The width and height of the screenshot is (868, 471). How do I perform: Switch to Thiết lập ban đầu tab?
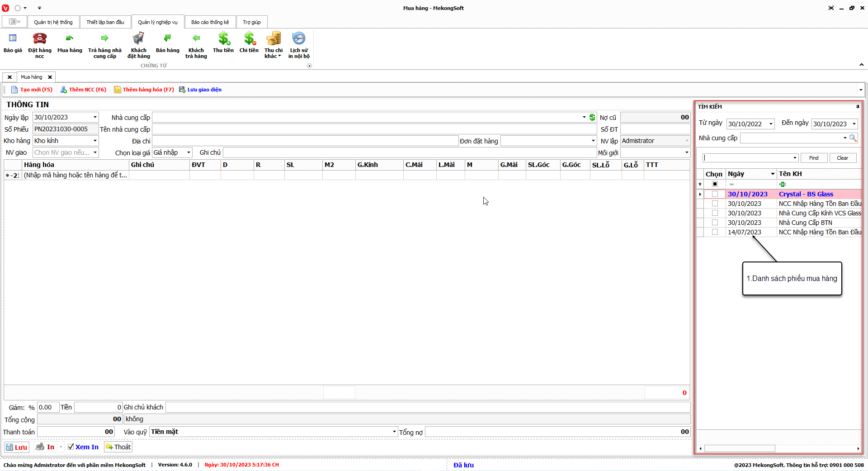[105, 22]
